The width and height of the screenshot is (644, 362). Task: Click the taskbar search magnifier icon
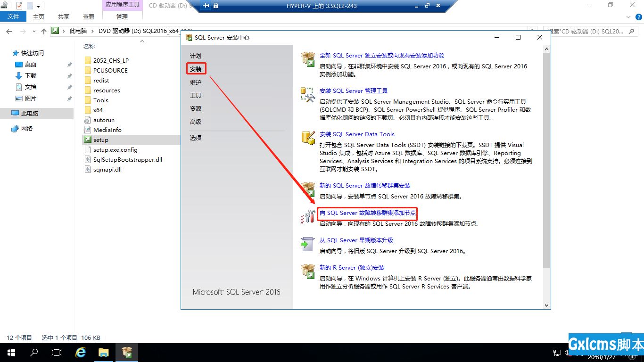[34, 352]
